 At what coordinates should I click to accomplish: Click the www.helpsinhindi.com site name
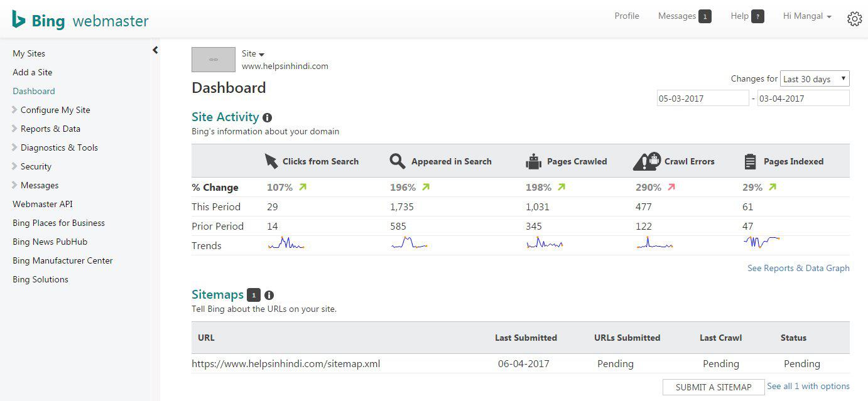click(x=285, y=66)
